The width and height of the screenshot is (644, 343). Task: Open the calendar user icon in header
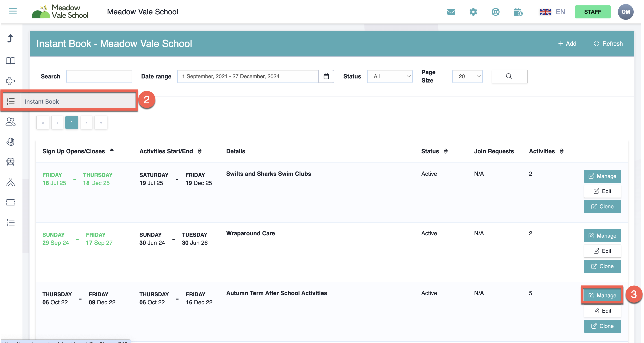point(518,12)
